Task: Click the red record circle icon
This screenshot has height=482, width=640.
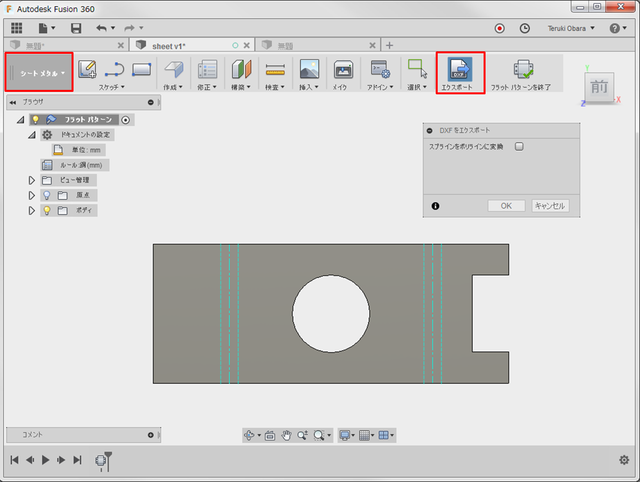Action: coord(500,28)
